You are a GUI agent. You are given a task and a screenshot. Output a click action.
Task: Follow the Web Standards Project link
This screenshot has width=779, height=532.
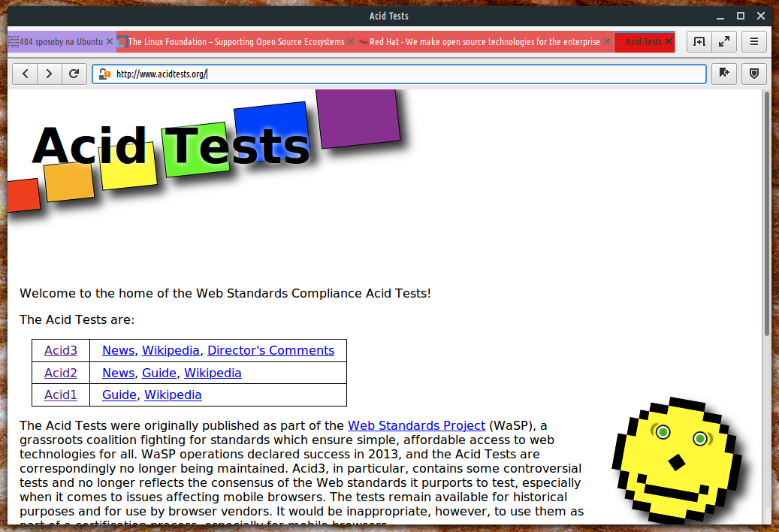[x=416, y=426]
